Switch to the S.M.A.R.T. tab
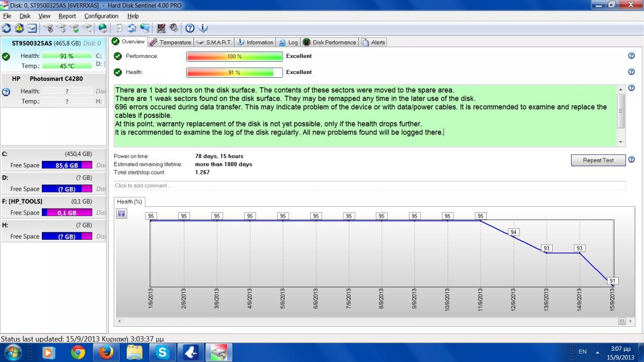644x362 pixels. coord(214,42)
